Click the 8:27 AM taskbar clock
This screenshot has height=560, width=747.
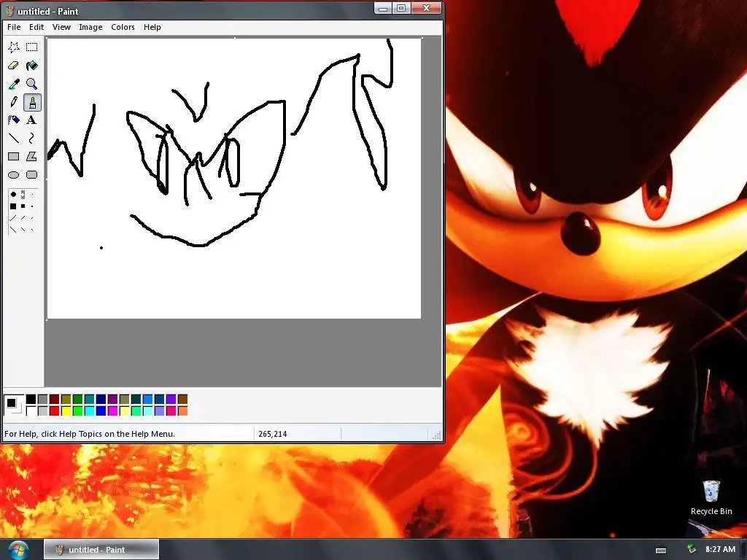pyautogui.click(x=720, y=549)
